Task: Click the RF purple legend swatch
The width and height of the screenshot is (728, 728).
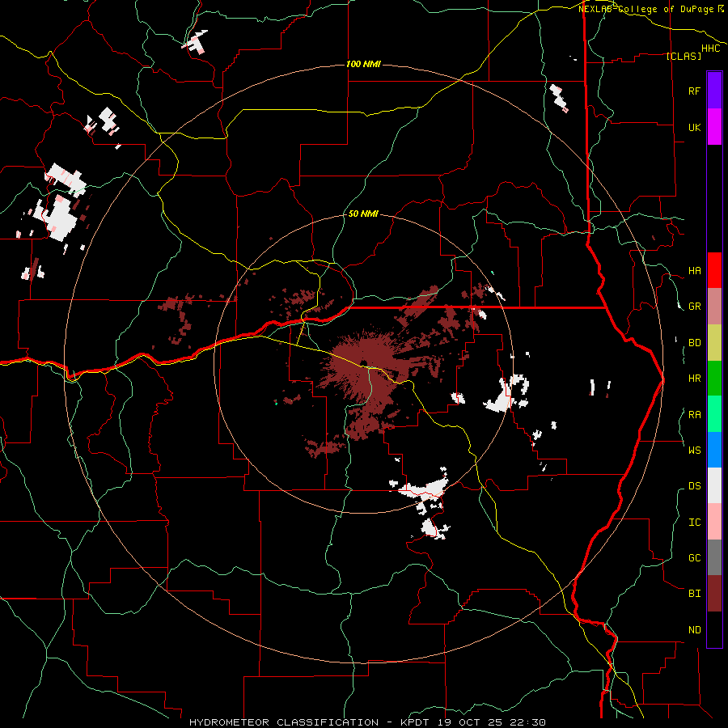Action: pos(714,91)
